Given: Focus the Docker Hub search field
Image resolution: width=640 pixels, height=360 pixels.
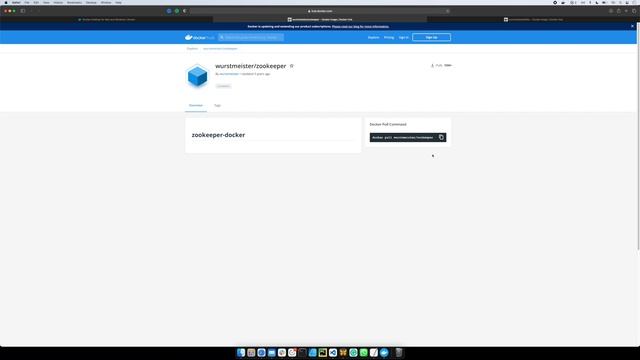Looking at the screenshot, I should pos(251,37).
